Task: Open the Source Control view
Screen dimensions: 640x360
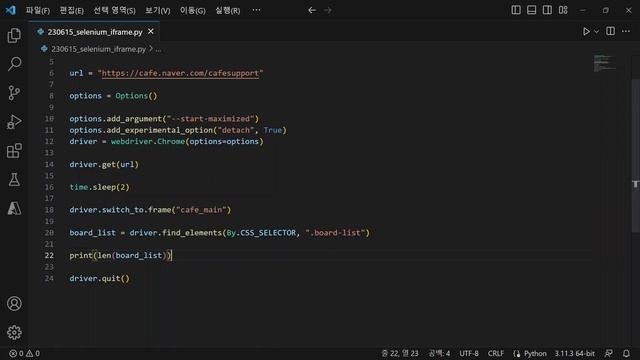Action: 14,93
